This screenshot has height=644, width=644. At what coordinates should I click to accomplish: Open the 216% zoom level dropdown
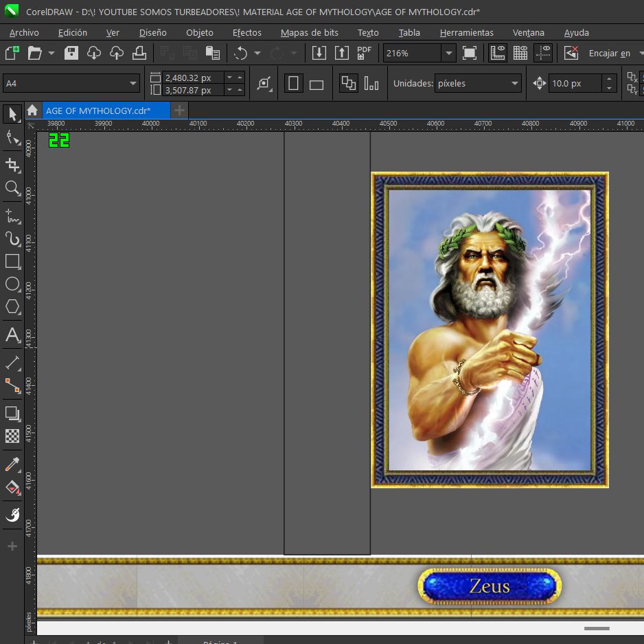coord(449,53)
